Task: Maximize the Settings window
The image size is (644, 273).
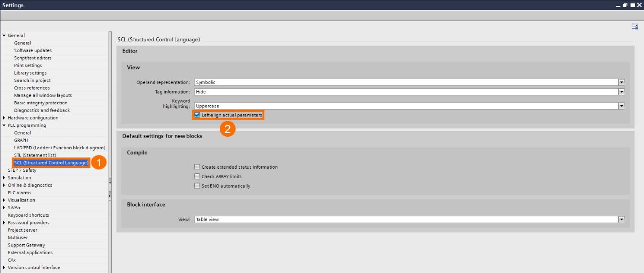Action: pyautogui.click(x=632, y=5)
